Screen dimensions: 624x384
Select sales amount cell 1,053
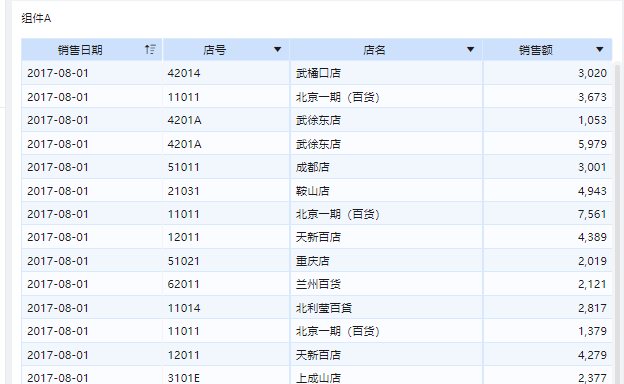coord(548,120)
